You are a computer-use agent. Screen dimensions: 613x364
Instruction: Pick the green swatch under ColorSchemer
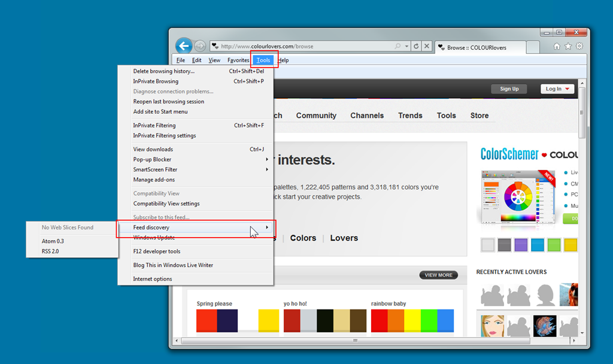click(554, 245)
